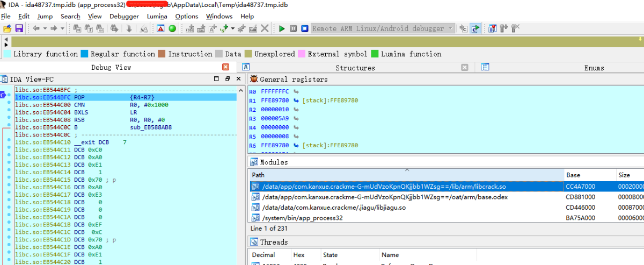Click the open file folder icon

pos(7,28)
